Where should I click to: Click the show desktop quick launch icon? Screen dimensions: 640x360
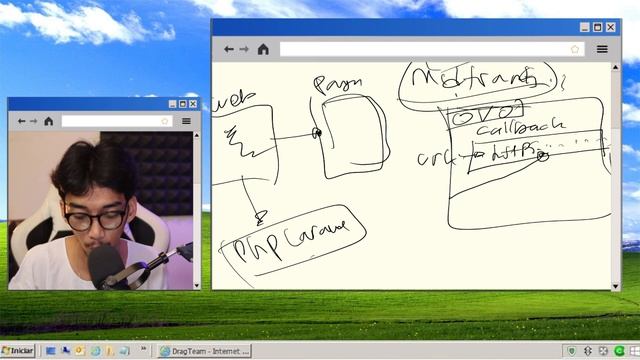pos(50,351)
